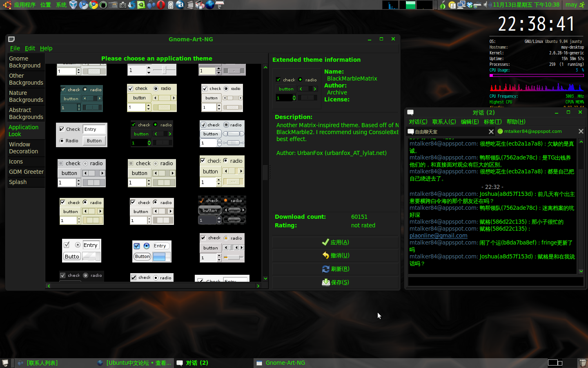The height and width of the screenshot is (368, 588).
Task: Toggle the check box in extended theme preview
Action: tap(278, 80)
